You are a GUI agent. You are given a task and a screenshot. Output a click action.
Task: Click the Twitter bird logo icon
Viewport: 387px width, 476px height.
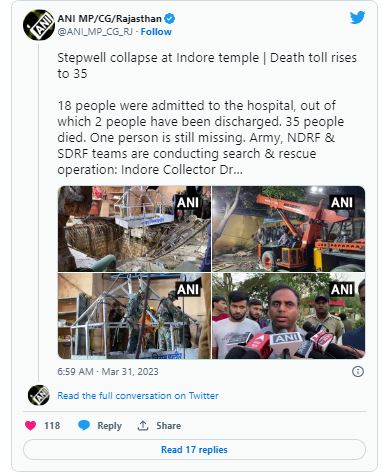coord(357,18)
